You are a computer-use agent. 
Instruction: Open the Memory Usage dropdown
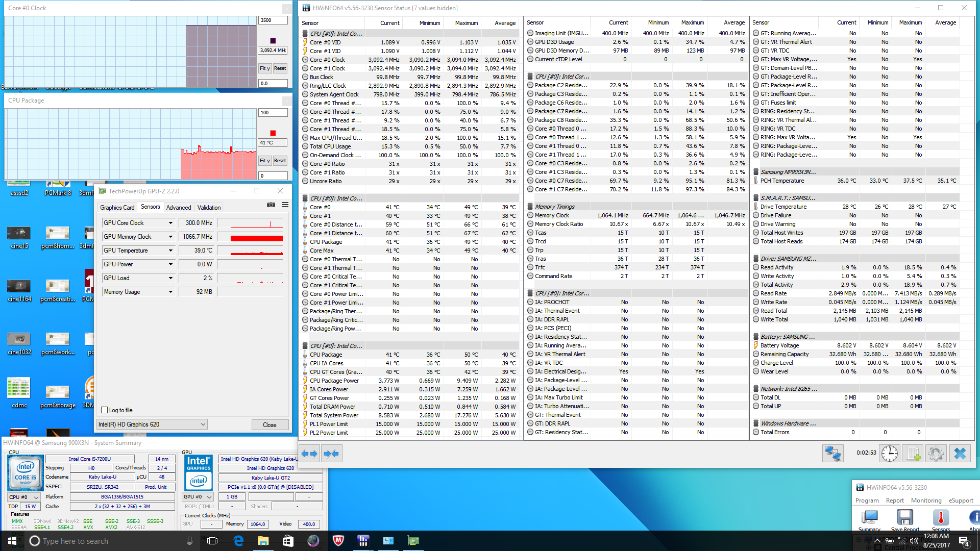click(170, 292)
